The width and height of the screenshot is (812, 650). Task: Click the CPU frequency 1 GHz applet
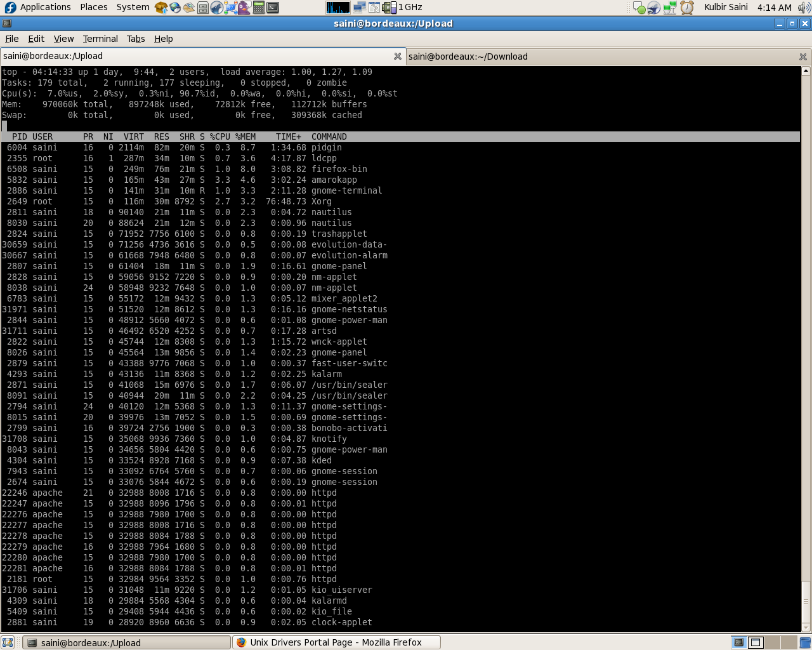click(x=402, y=8)
